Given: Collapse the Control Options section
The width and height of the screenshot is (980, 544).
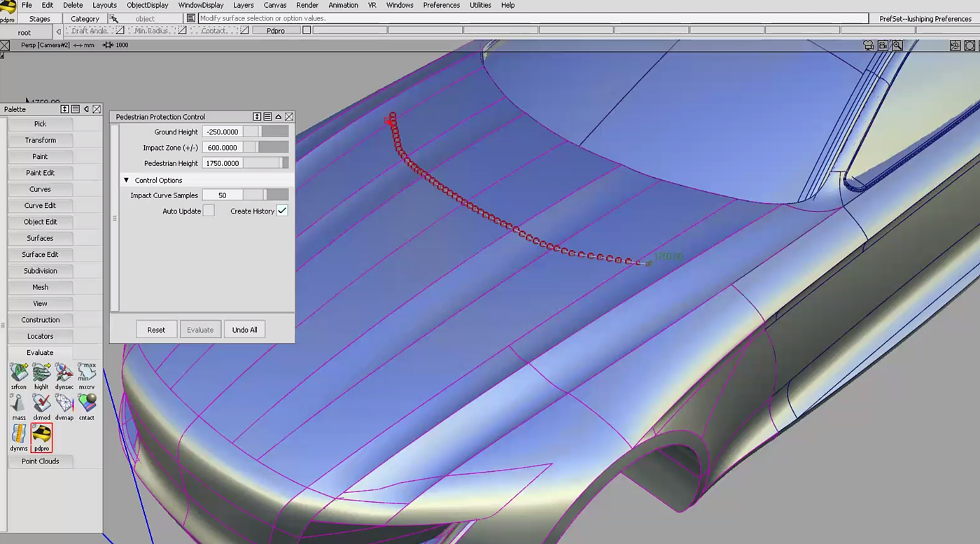Looking at the screenshot, I should [x=127, y=180].
